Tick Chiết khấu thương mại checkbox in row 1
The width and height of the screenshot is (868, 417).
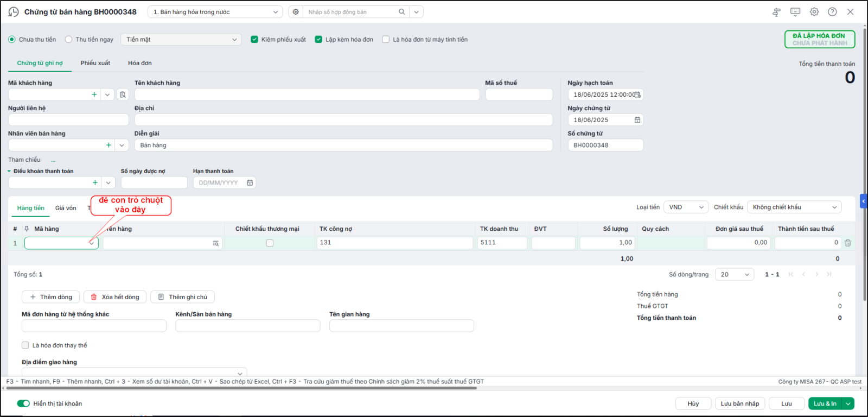[x=270, y=243]
